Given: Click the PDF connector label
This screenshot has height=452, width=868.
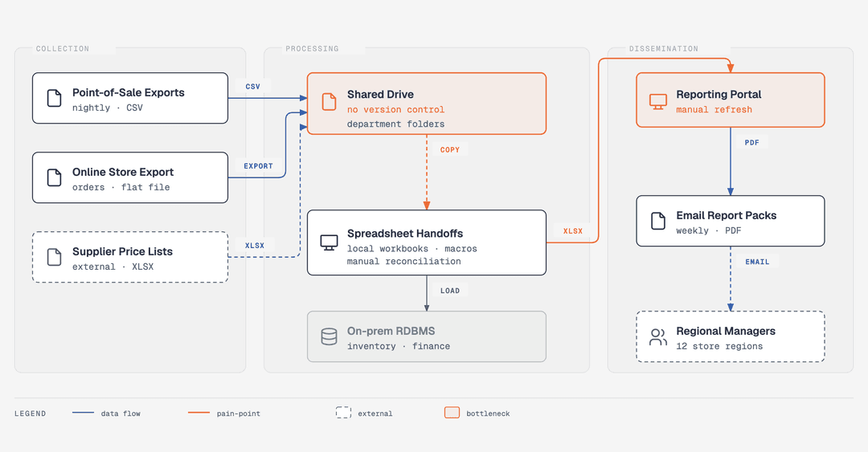Looking at the screenshot, I should coord(751,142).
